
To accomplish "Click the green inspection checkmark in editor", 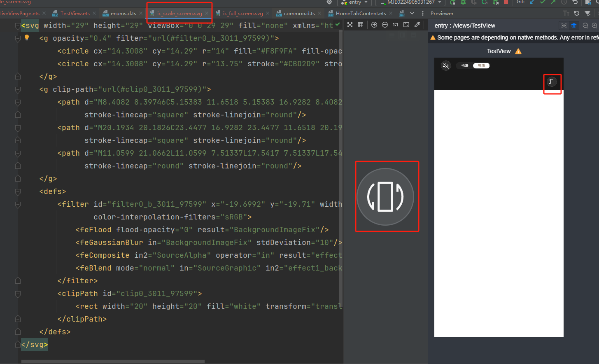I will (338, 25).
